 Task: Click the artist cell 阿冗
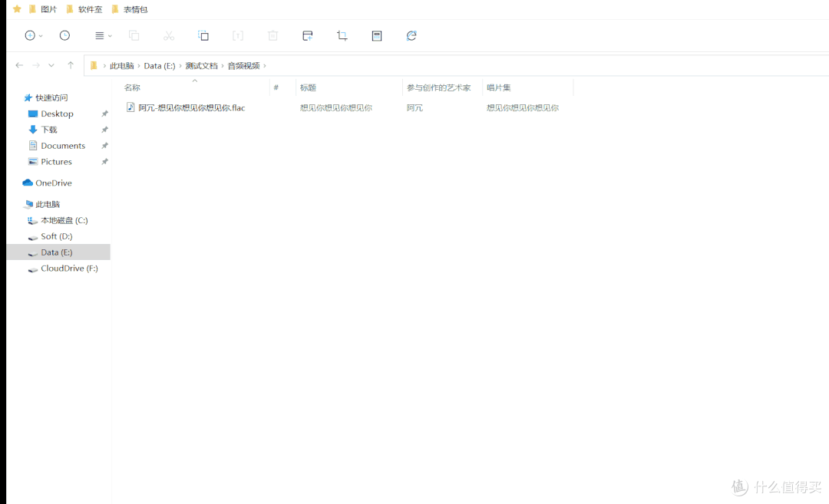point(414,107)
